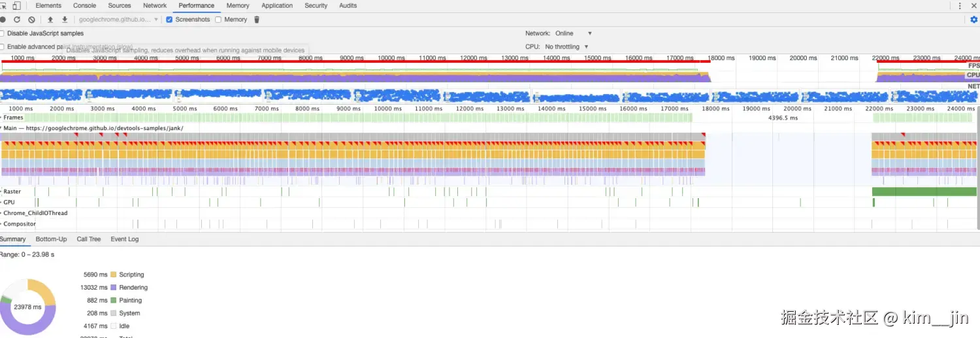This screenshot has height=338, width=980.
Task: Click the clear recording icon
Action: (x=31, y=20)
